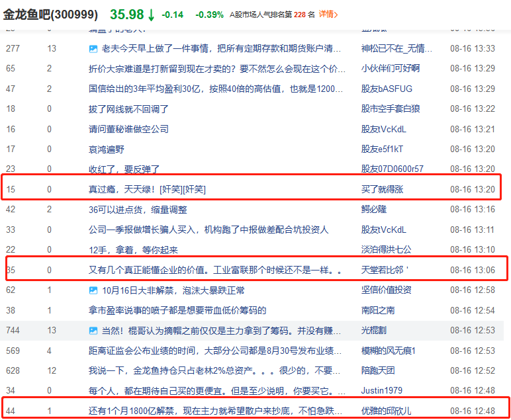Image resolution: width=511 pixels, height=420 pixels.
Task: Visit author 优雅的邱欣儿 profile
Action: pos(386,411)
